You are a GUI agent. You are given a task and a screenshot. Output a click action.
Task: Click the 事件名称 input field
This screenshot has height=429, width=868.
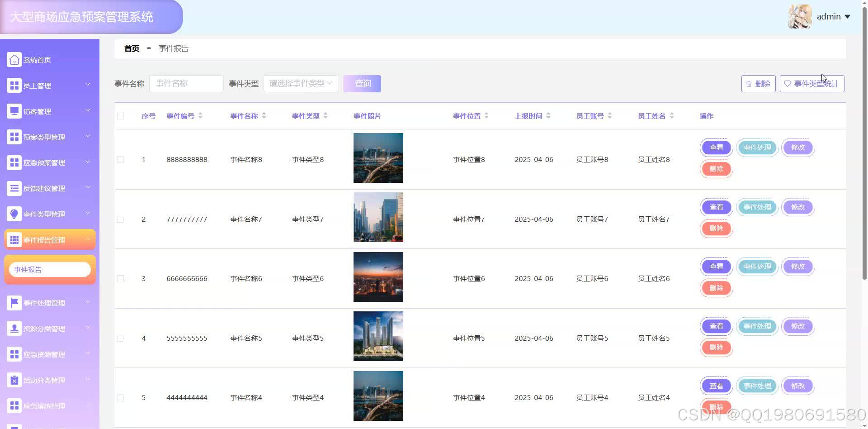[186, 83]
